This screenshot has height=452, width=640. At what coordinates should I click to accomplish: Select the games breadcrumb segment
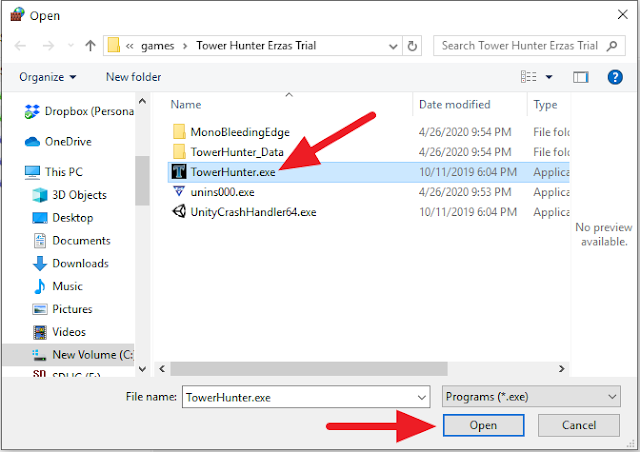tap(158, 46)
